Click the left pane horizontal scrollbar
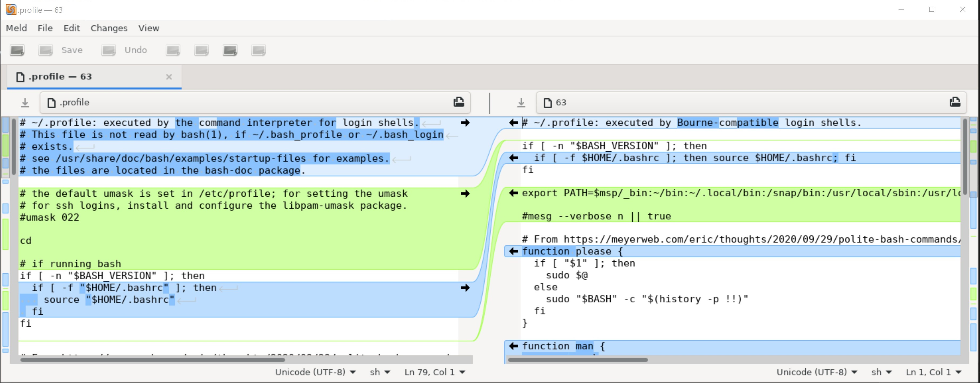This screenshot has width=980, height=383. pyautogui.click(x=152, y=360)
